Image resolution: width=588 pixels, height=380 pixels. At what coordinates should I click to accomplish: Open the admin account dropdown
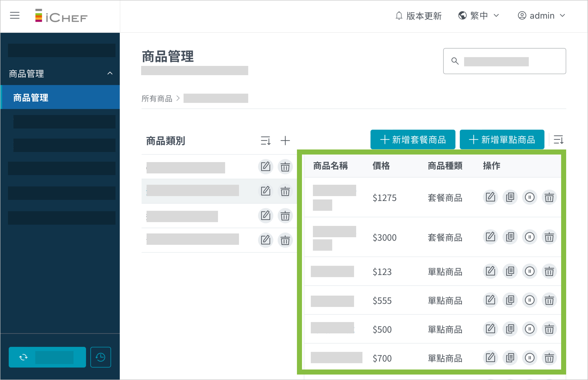(x=542, y=16)
